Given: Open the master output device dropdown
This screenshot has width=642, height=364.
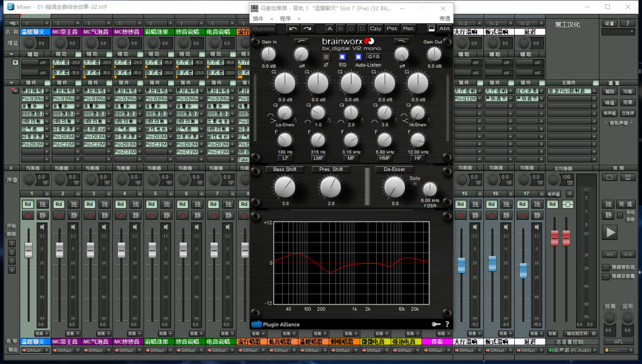Looking at the screenshot, I should pos(594,350).
